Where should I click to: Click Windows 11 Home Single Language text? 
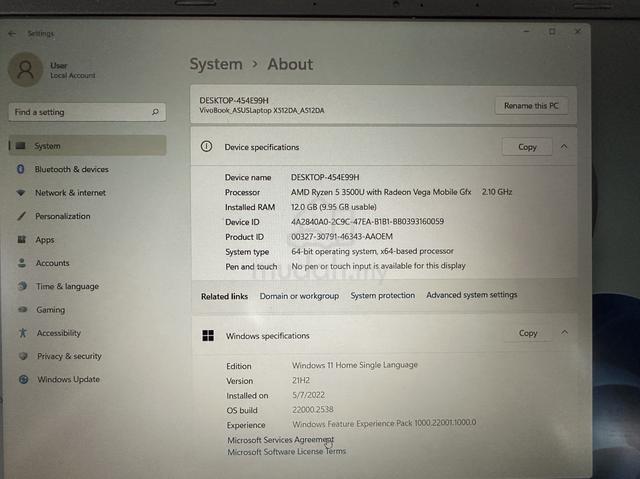coord(355,365)
